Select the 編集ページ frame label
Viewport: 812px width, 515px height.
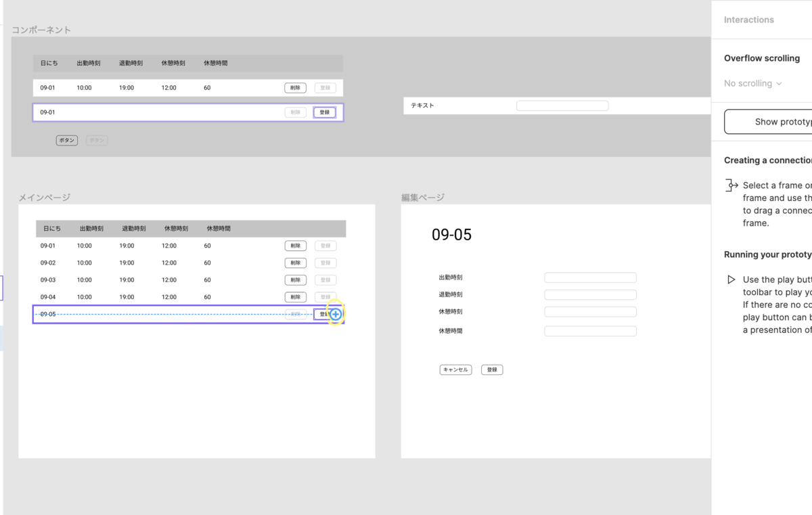[423, 197]
